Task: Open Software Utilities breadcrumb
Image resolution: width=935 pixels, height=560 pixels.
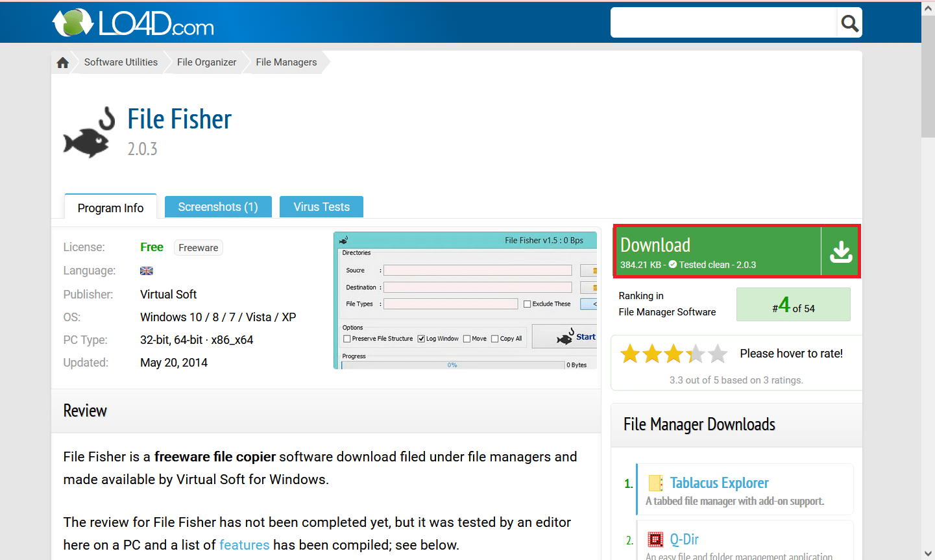Action: point(121,62)
